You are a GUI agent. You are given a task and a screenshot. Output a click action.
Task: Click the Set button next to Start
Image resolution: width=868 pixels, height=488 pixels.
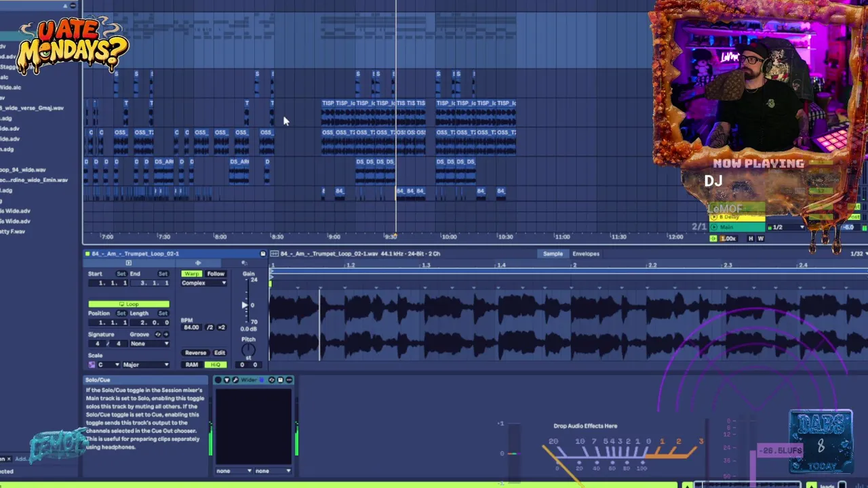121,274
